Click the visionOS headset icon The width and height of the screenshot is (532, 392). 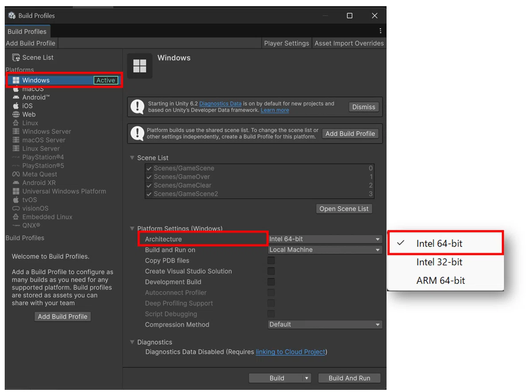pyautogui.click(x=16, y=208)
